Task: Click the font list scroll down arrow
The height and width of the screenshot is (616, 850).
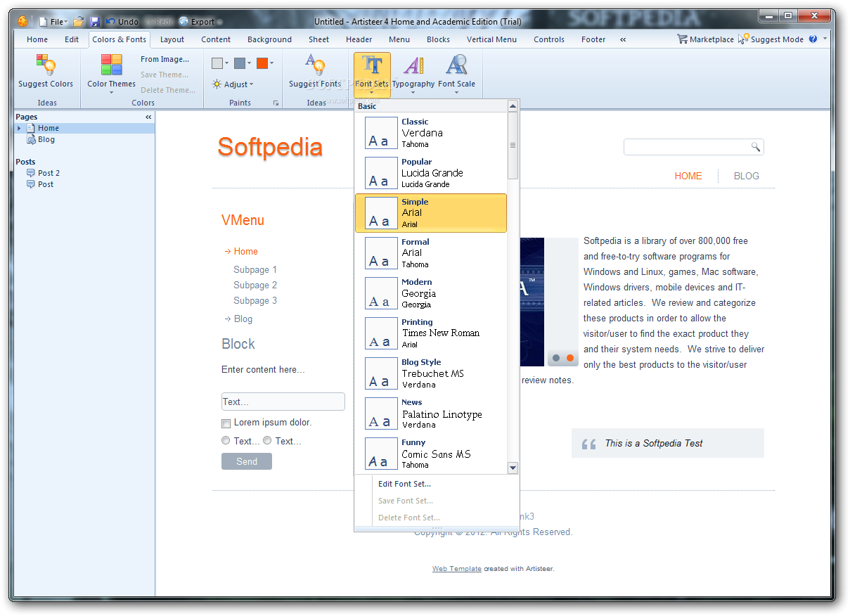Action: [513, 468]
